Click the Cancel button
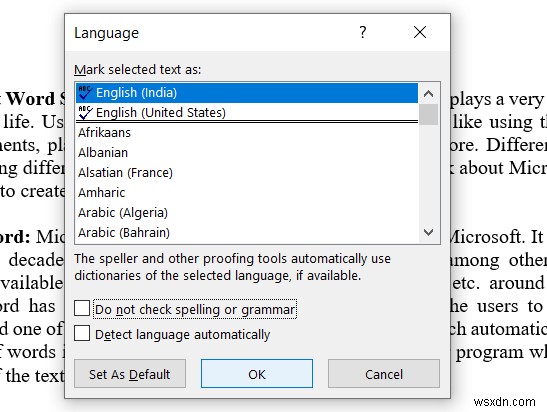This screenshot has width=547, height=412. 384,374
